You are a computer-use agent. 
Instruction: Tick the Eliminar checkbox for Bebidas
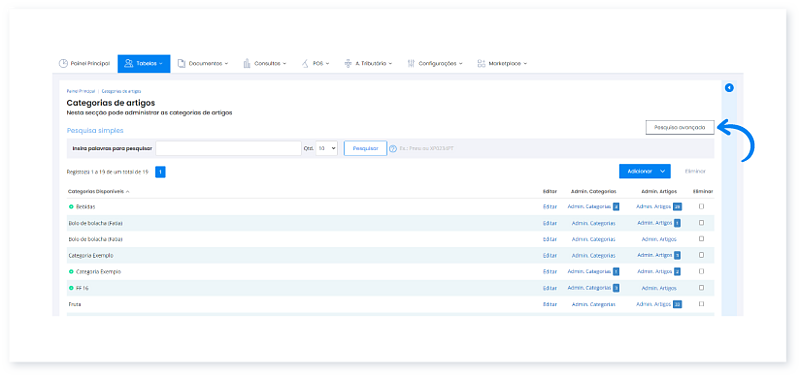[702, 206]
